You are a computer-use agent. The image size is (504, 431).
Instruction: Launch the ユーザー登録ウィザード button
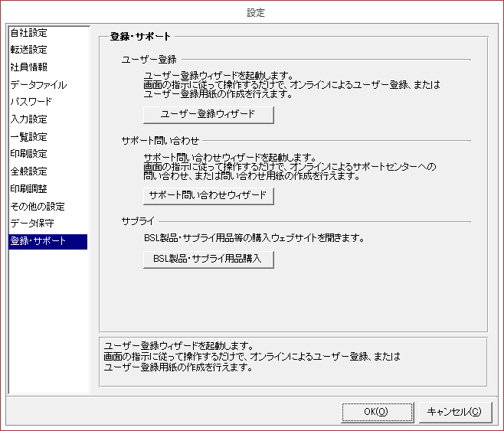pyautogui.click(x=208, y=115)
